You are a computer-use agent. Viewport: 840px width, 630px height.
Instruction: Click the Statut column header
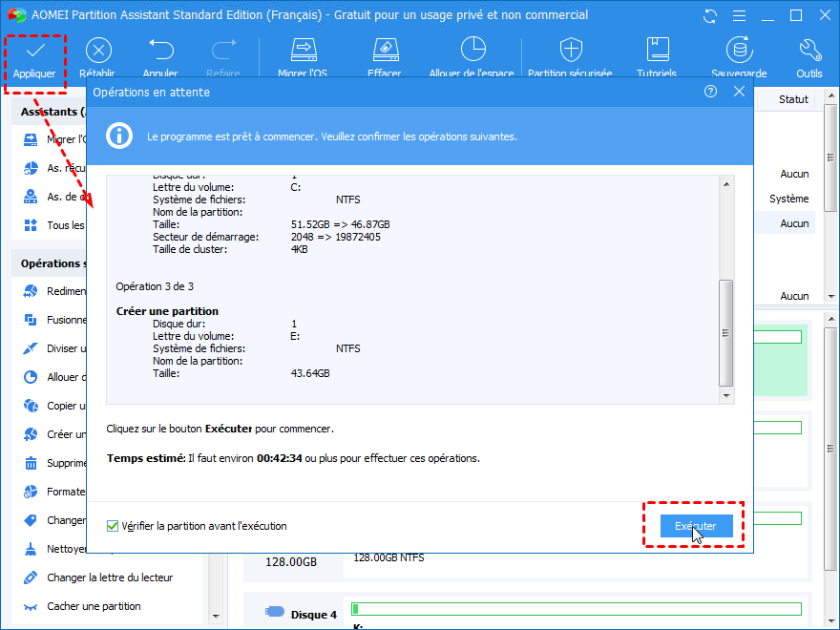click(x=793, y=99)
